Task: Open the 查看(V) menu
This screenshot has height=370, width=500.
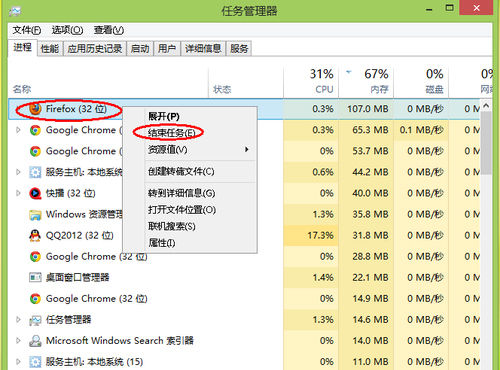Action: tap(109, 30)
